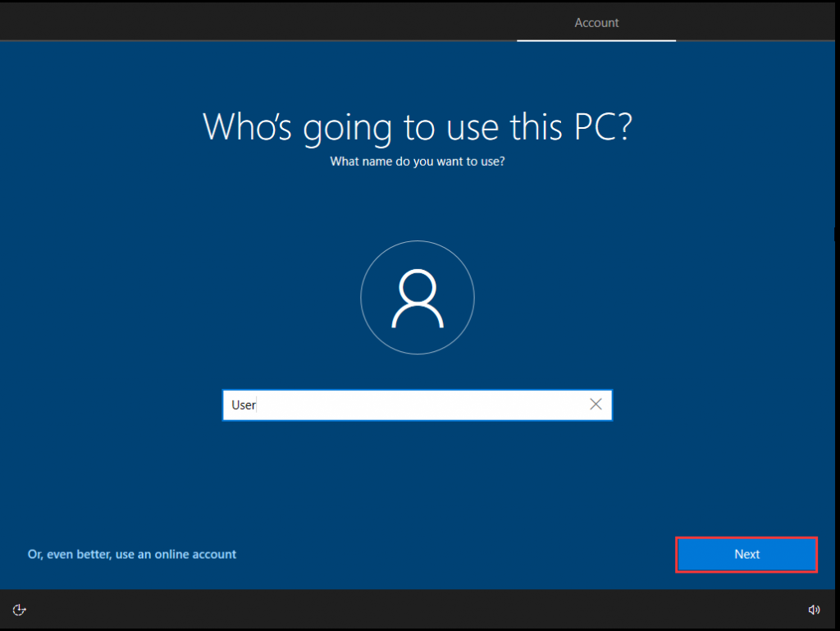Click the 'Who's going to use this PC?' heading

pos(418,127)
